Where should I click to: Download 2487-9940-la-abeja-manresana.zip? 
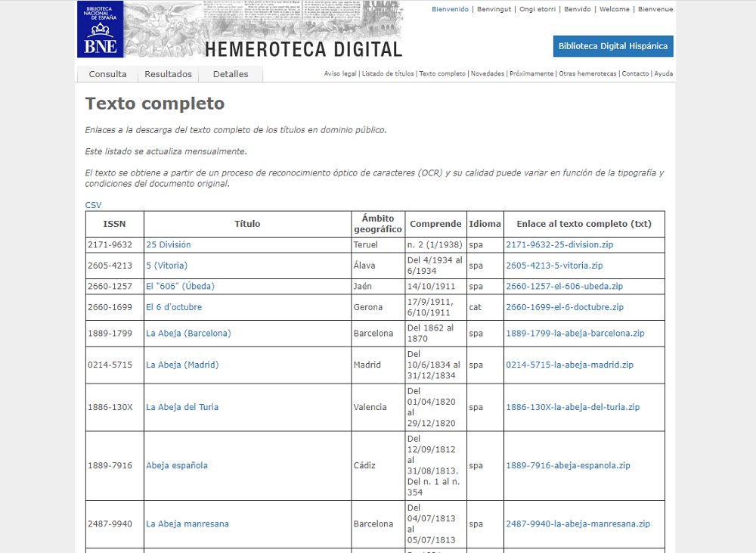[578, 524]
